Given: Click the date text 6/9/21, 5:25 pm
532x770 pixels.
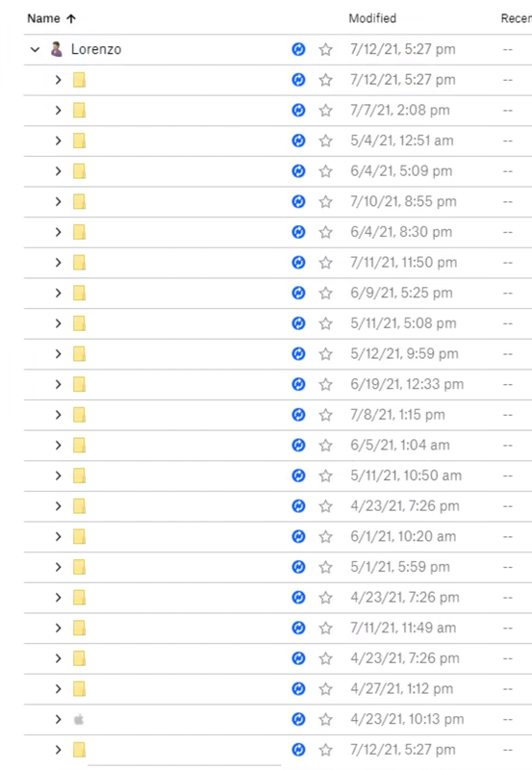Looking at the screenshot, I should (401, 293).
